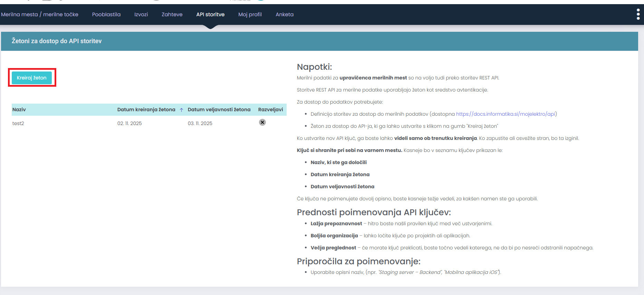Image resolution: width=644 pixels, height=295 pixels.
Task: Switch to the Izvozi section
Action: 141,15
